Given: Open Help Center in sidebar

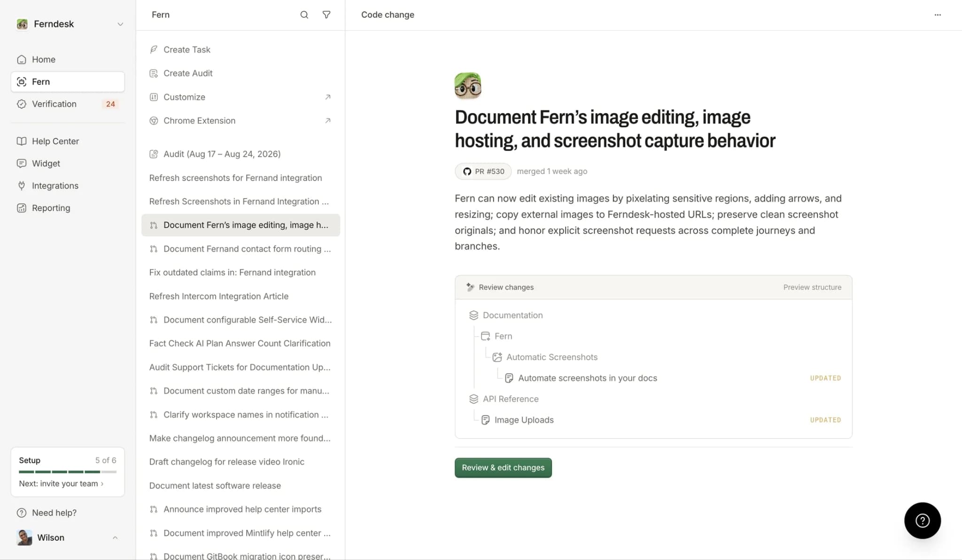Looking at the screenshot, I should (68, 141).
